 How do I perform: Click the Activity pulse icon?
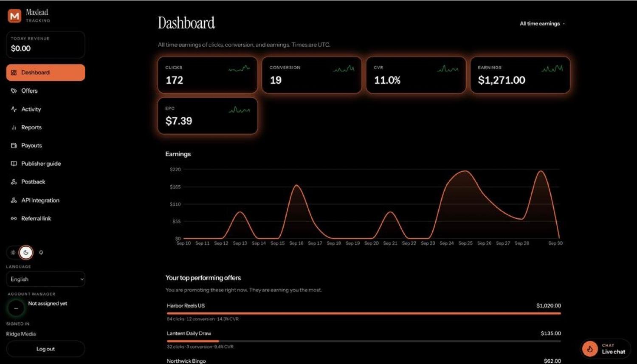click(14, 109)
